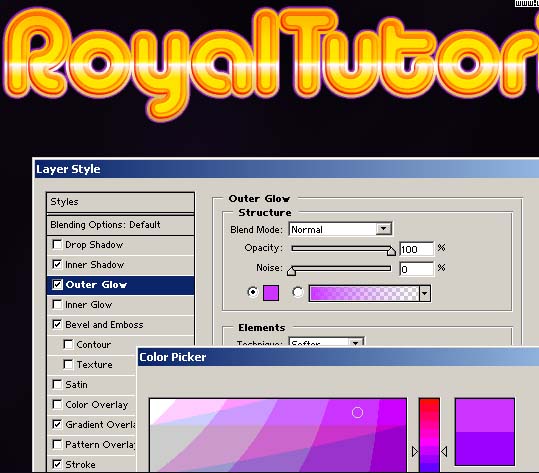Enable the Inner Glow checkbox
539x473 pixels.
(57, 305)
